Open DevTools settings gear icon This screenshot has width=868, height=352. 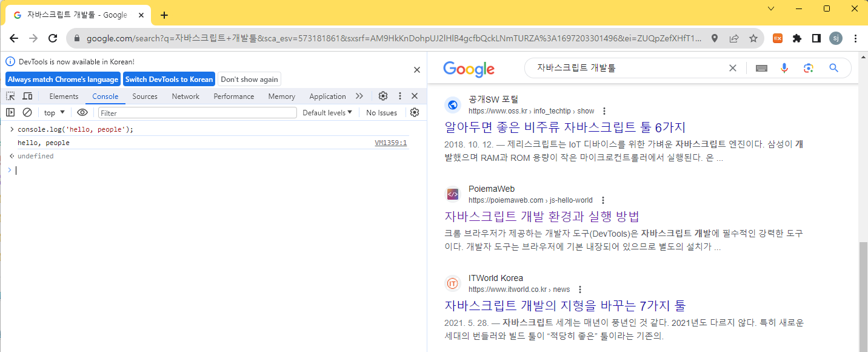coord(383,96)
